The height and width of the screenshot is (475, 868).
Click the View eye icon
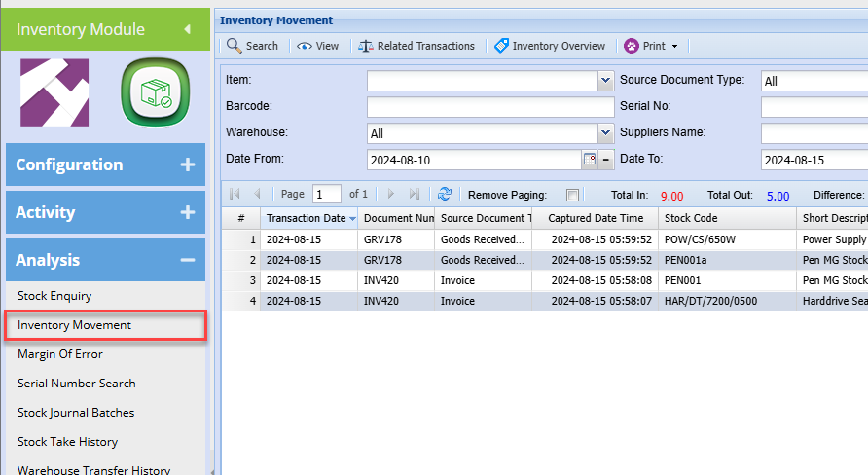305,46
